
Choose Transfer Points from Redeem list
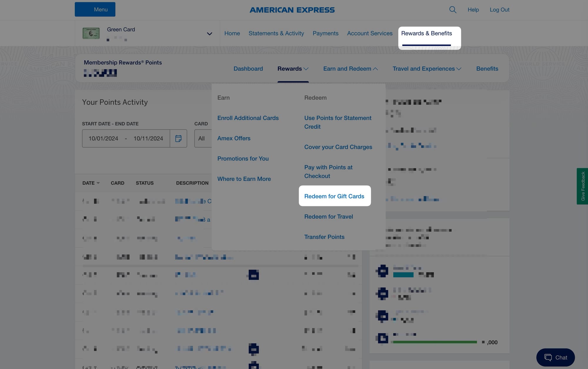324,237
